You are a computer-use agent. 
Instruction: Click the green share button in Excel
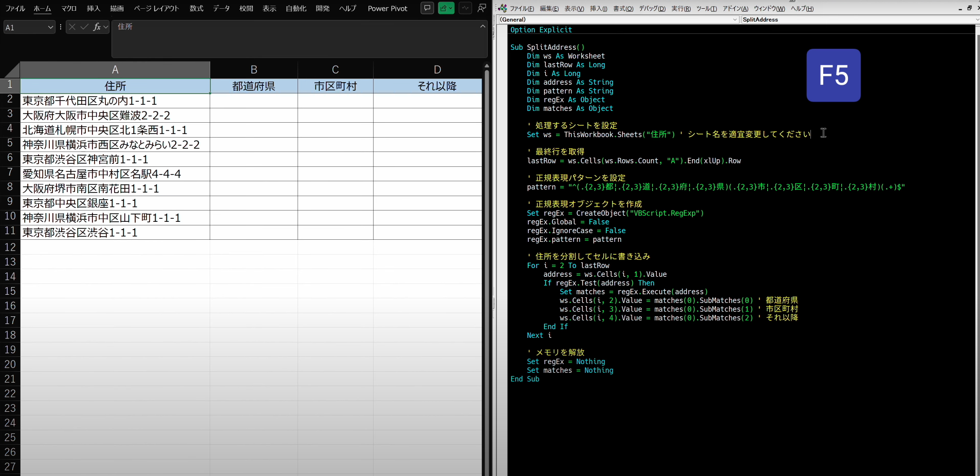coord(446,8)
